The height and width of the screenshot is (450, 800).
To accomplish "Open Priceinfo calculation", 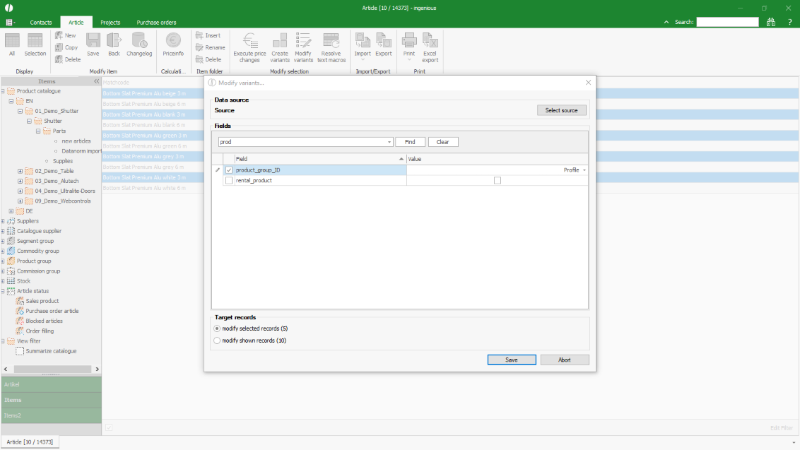I will pos(173,44).
